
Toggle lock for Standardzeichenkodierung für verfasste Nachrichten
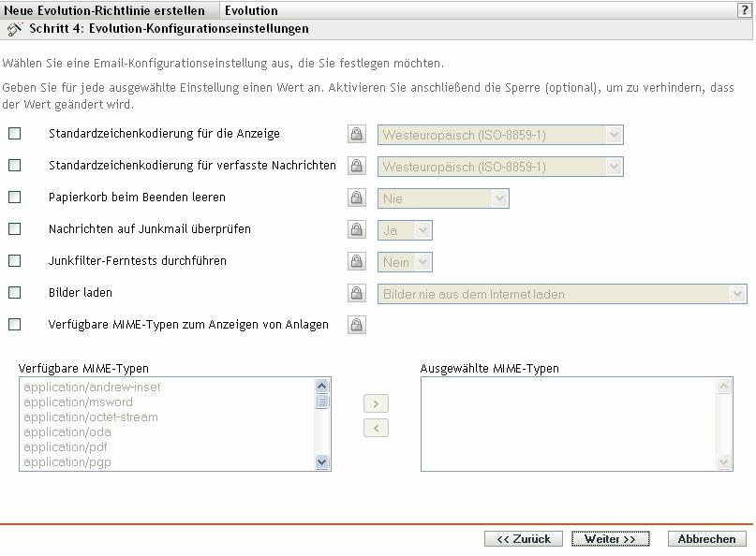pos(357,166)
